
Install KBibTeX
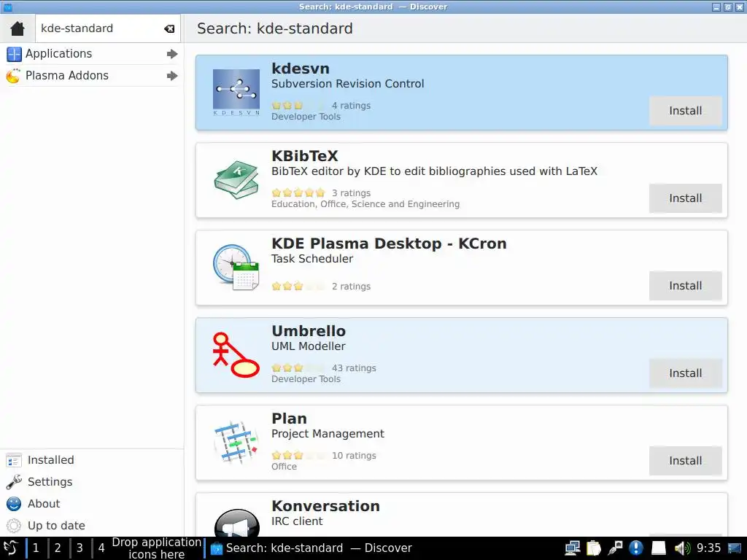click(x=685, y=198)
